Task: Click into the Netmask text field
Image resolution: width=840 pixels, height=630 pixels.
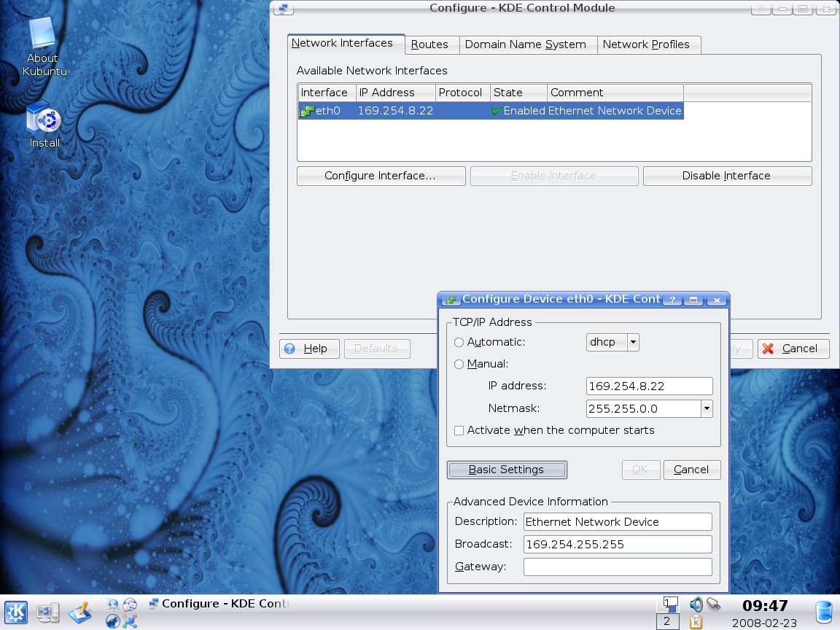Action: click(644, 409)
